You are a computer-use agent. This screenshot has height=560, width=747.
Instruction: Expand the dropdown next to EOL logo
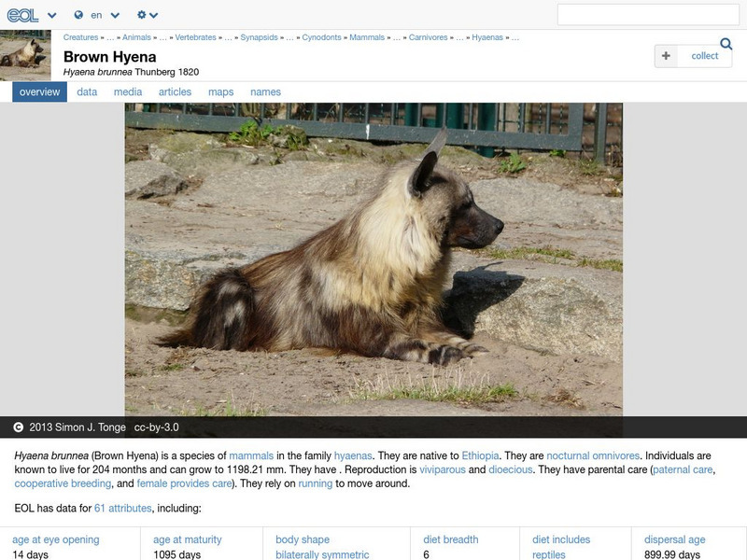click(x=50, y=15)
